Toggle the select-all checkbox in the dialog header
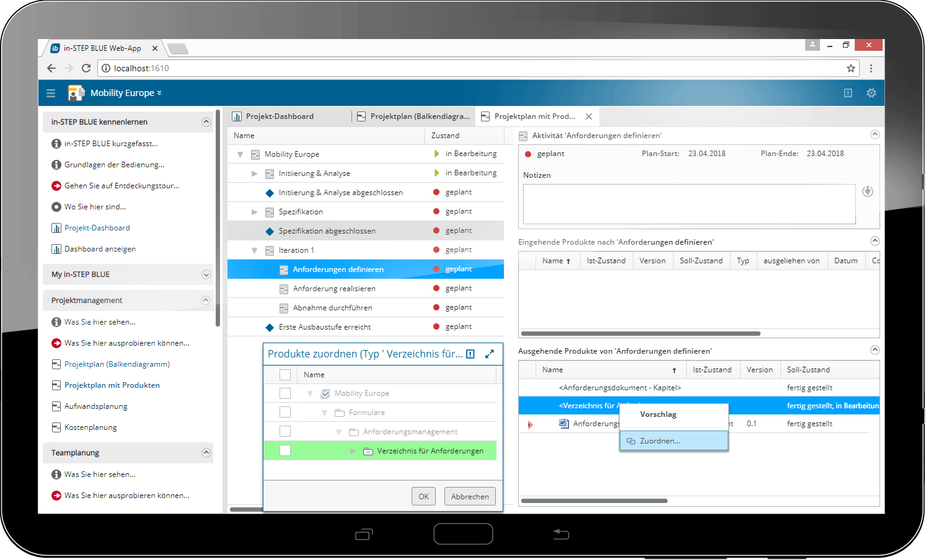This screenshot has width=926, height=560. (x=284, y=374)
